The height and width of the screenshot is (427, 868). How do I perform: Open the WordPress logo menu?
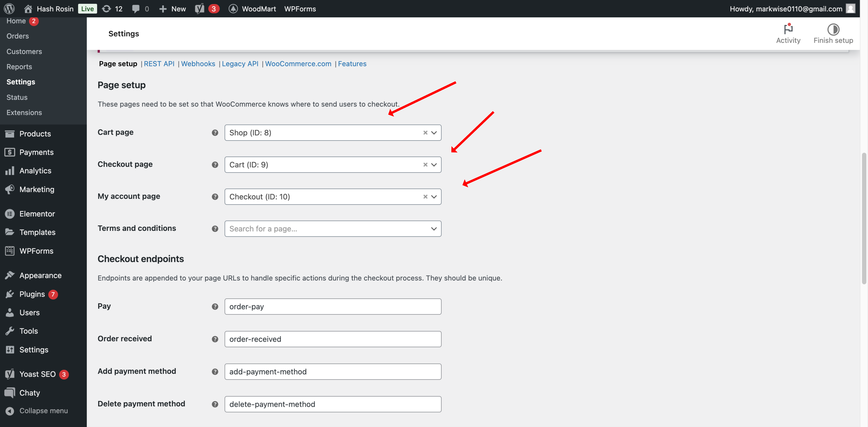(x=9, y=9)
